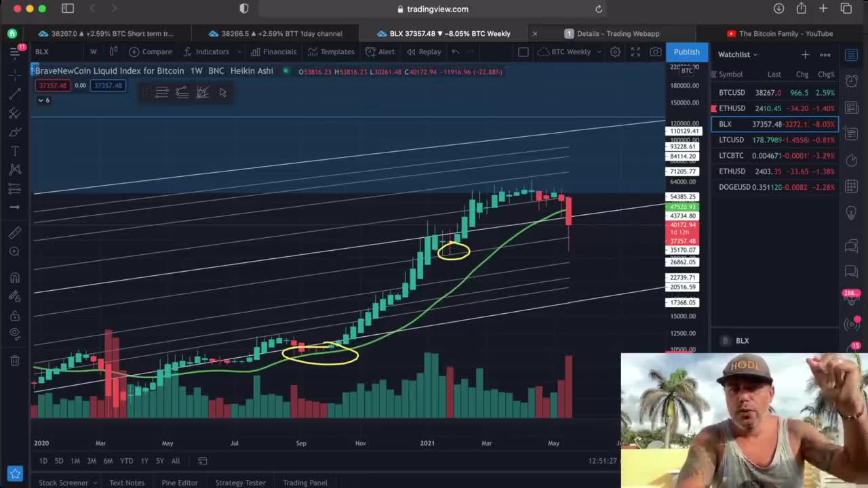Sort watchlist by Chg% column
868x488 pixels.
point(826,74)
